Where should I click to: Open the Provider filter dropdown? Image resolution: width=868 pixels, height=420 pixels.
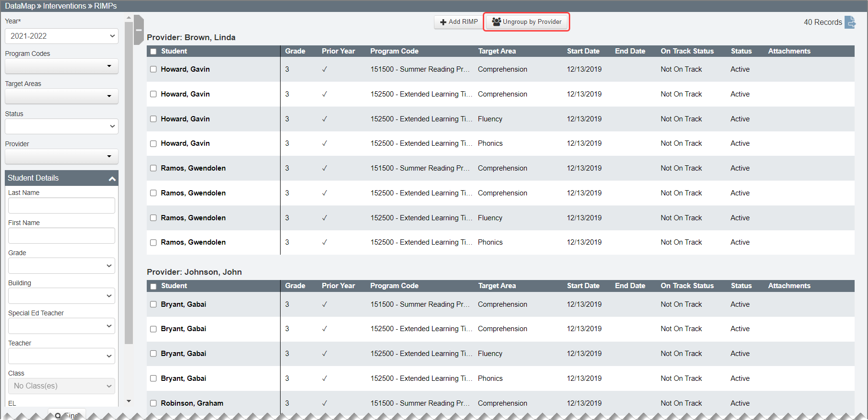point(62,156)
